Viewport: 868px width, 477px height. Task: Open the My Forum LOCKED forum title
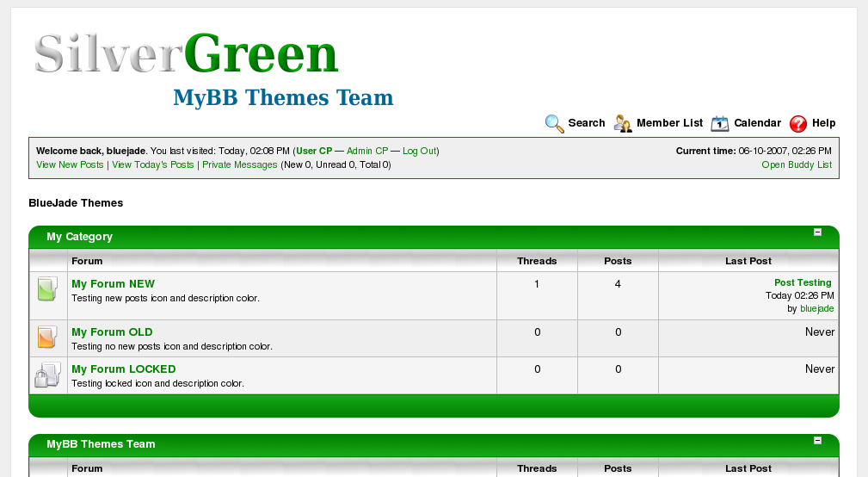click(x=124, y=369)
